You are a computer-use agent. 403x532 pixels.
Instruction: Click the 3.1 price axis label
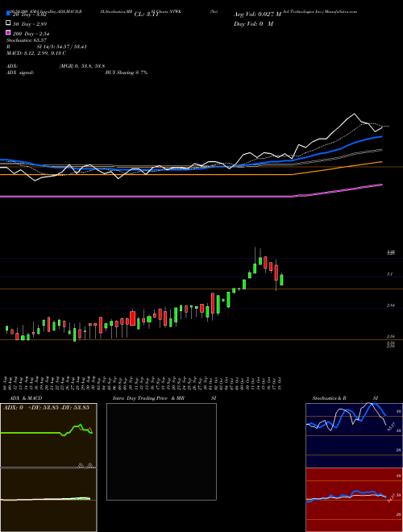pos(390,274)
